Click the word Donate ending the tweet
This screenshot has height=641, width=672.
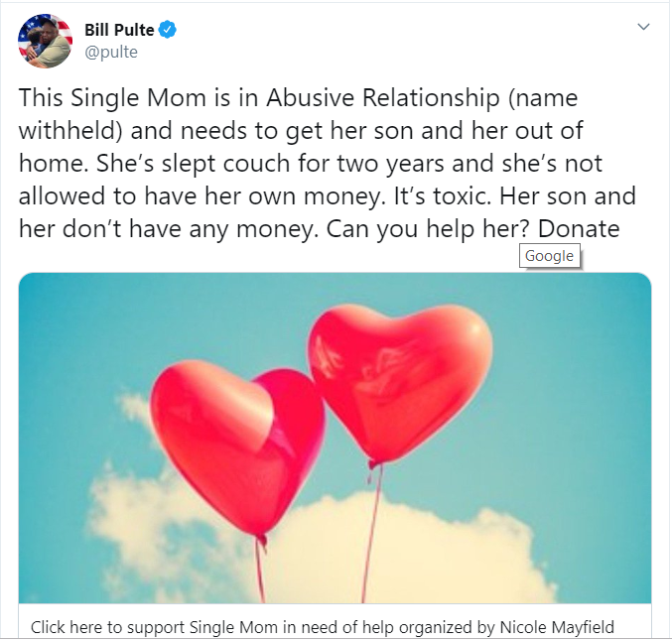[x=579, y=229]
